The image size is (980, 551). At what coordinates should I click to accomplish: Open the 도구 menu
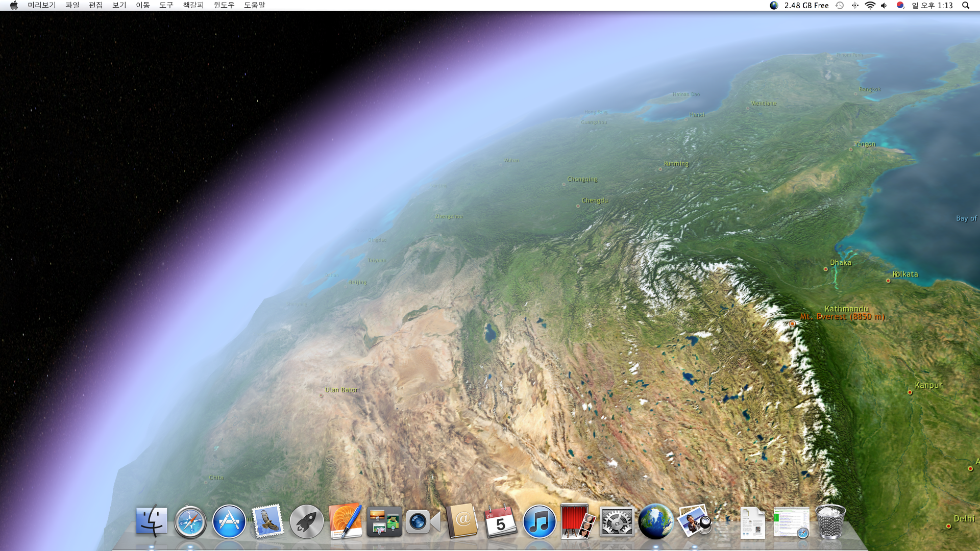click(x=166, y=5)
